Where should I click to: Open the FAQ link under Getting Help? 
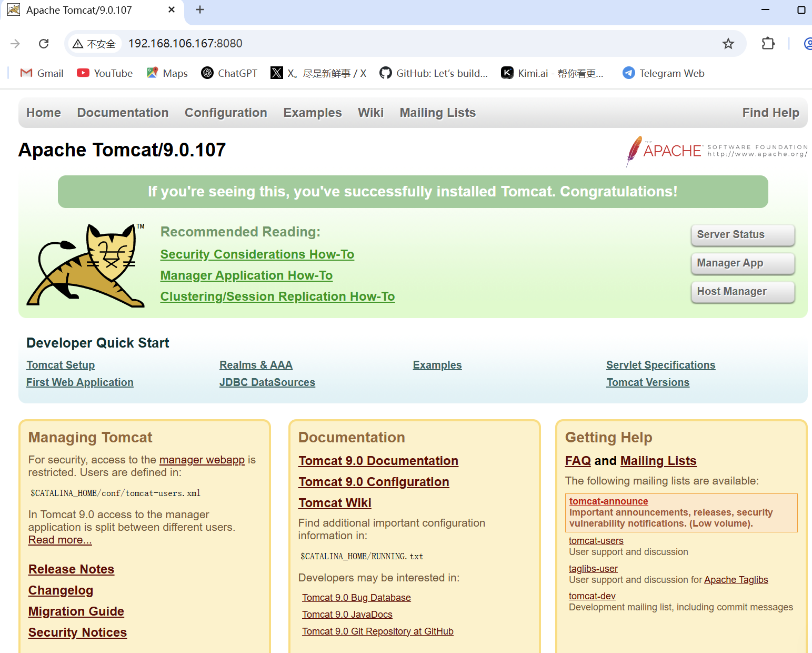[x=578, y=461]
